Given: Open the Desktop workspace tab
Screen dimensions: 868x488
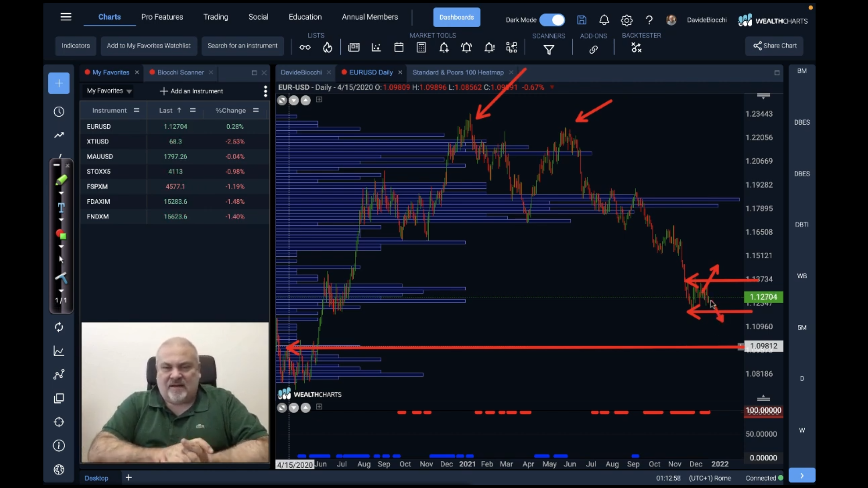Looking at the screenshot, I should pyautogui.click(x=96, y=478).
